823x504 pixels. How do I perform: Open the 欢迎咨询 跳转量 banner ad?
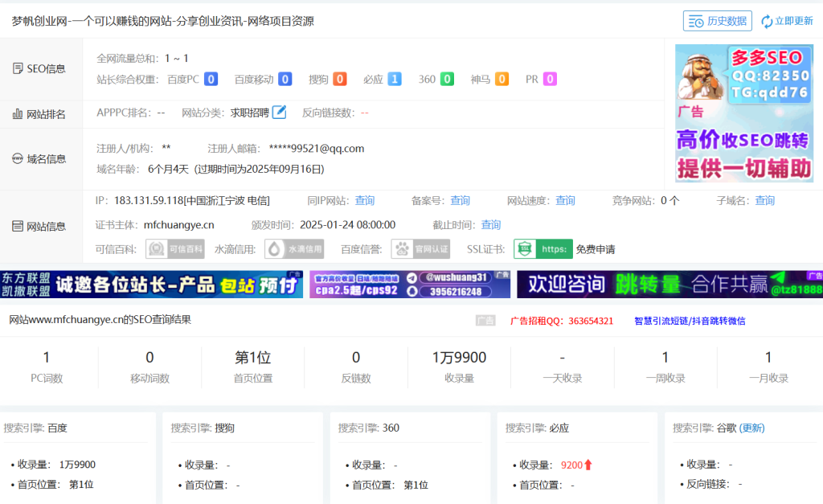(x=669, y=285)
